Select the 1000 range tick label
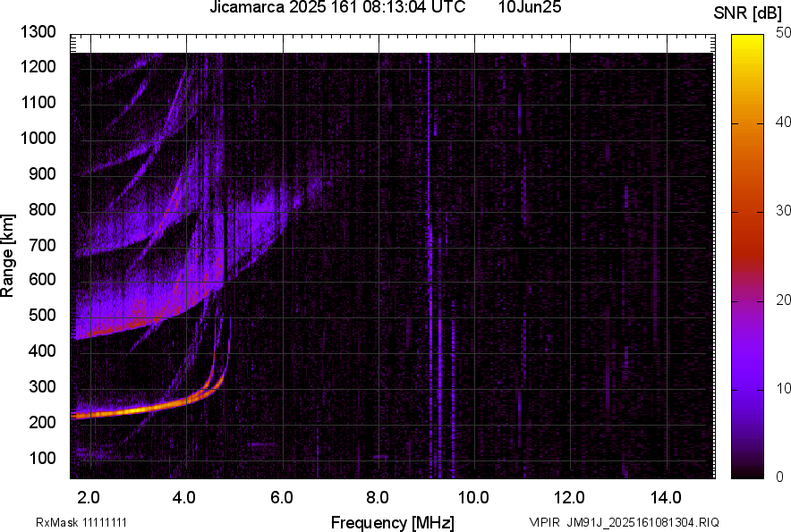 click(x=38, y=138)
